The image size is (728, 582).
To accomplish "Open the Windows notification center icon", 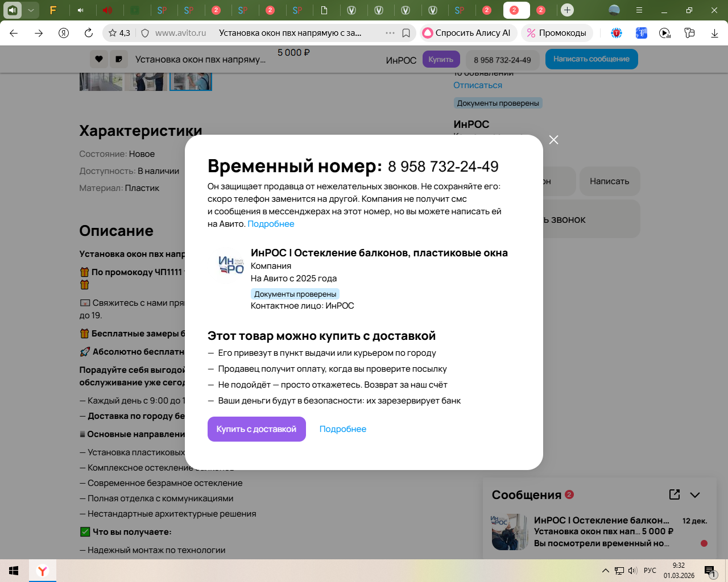I will (711, 571).
